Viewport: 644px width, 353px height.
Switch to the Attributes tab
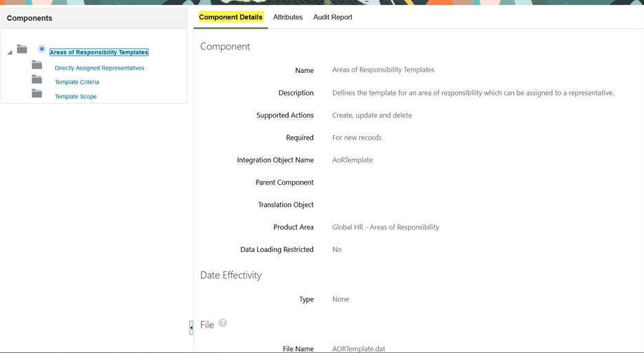click(288, 17)
